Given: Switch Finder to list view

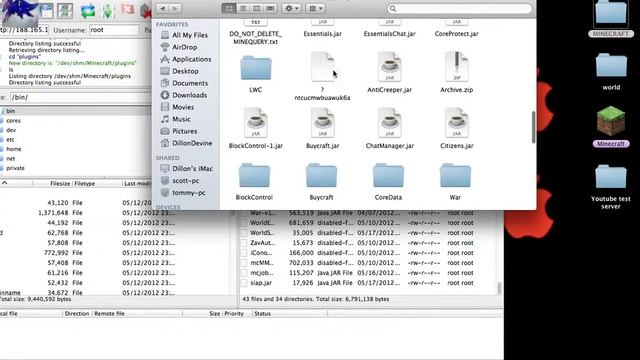Looking at the screenshot, I should [x=243, y=8].
